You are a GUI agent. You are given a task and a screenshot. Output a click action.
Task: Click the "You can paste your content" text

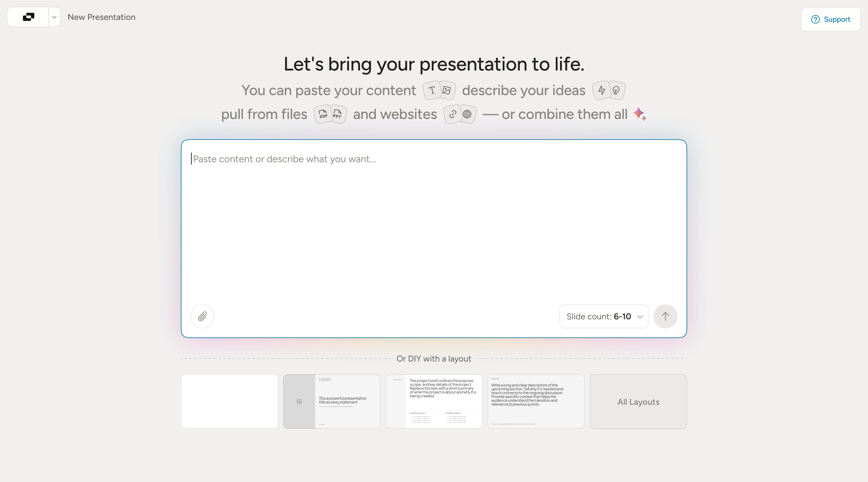click(x=329, y=90)
